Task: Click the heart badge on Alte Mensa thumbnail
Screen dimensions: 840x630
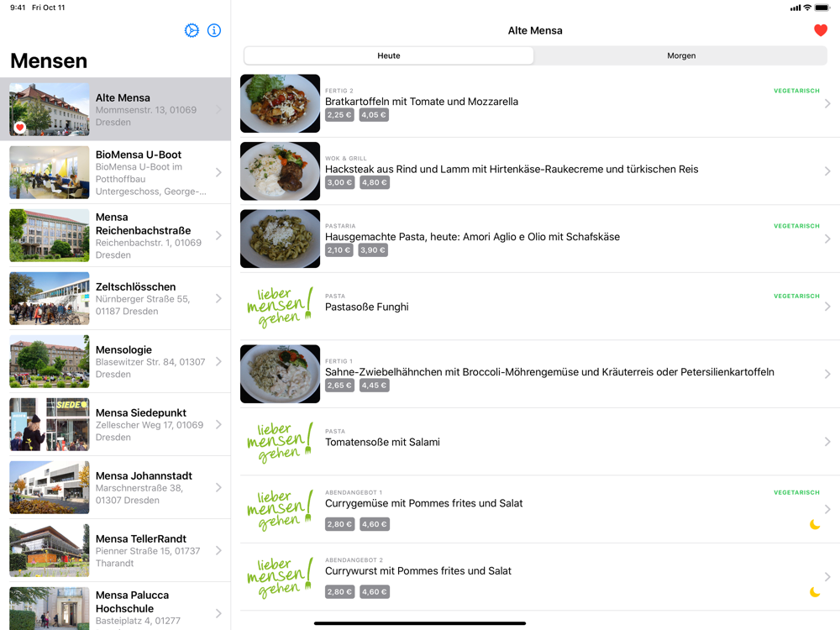Action: [x=20, y=128]
